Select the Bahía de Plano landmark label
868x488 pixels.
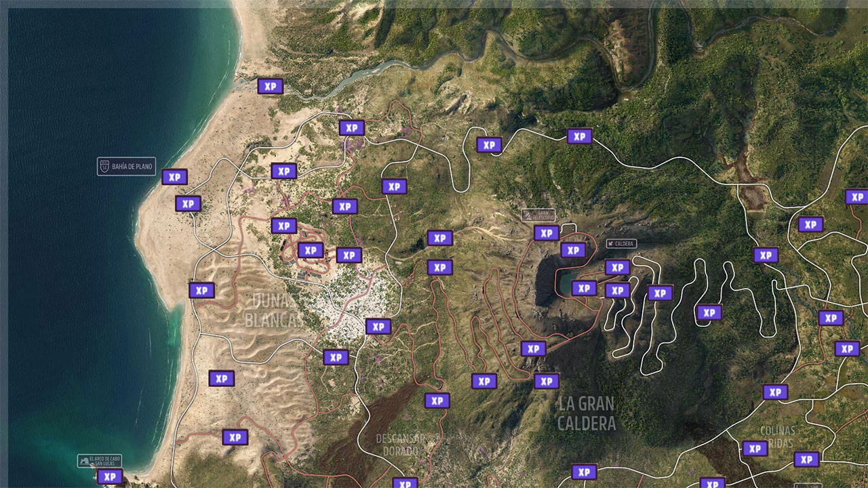pyautogui.click(x=126, y=166)
